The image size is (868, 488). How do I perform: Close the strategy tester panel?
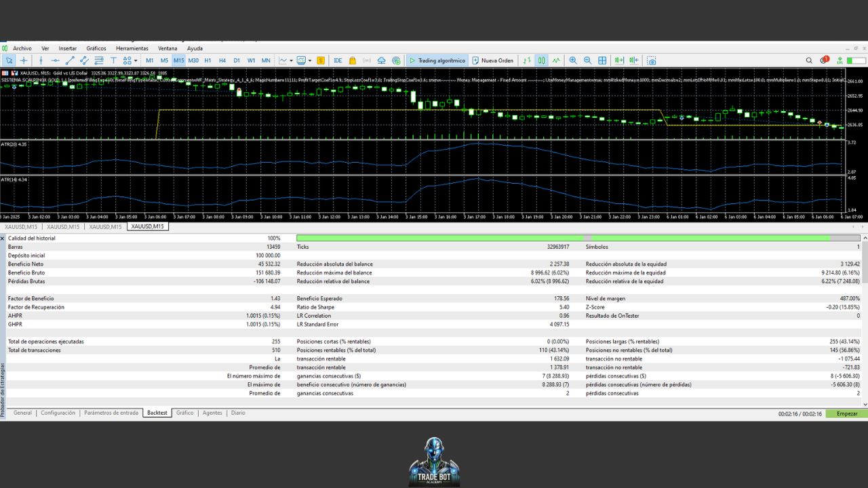click(x=3, y=239)
